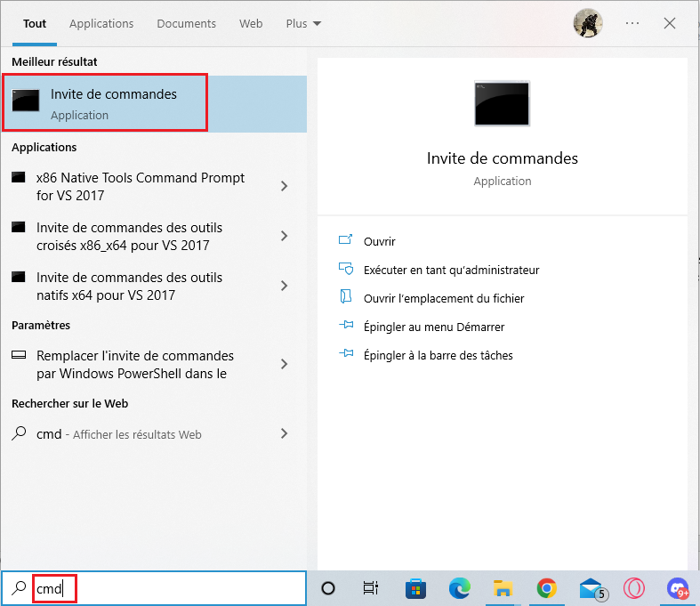Launch Microsoft Edge from taskbar
The height and width of the screenshot is (606, 700).
pyautogui.click(x=459, y=588)
